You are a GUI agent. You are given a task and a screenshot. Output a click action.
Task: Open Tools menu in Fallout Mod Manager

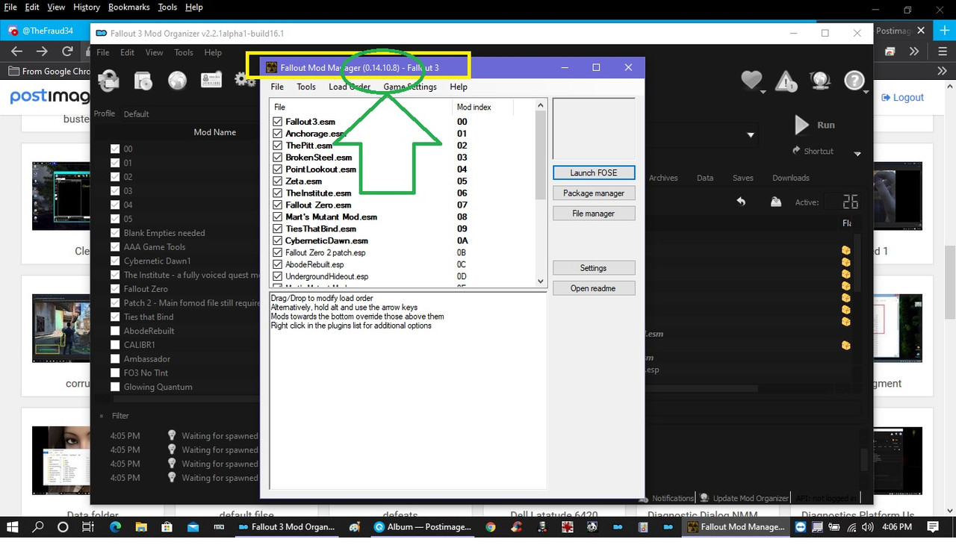306,87
